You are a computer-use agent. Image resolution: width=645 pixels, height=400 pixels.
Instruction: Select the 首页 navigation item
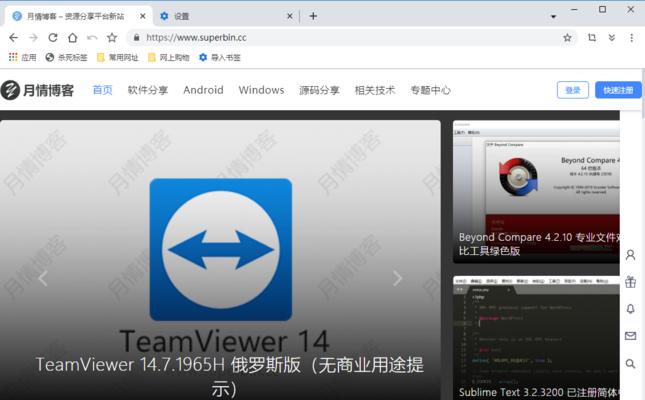click(x=102, y=90)
